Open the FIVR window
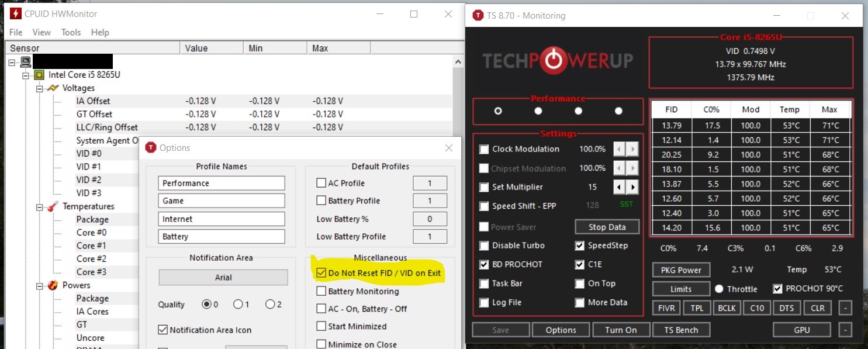 coord(666,308)
